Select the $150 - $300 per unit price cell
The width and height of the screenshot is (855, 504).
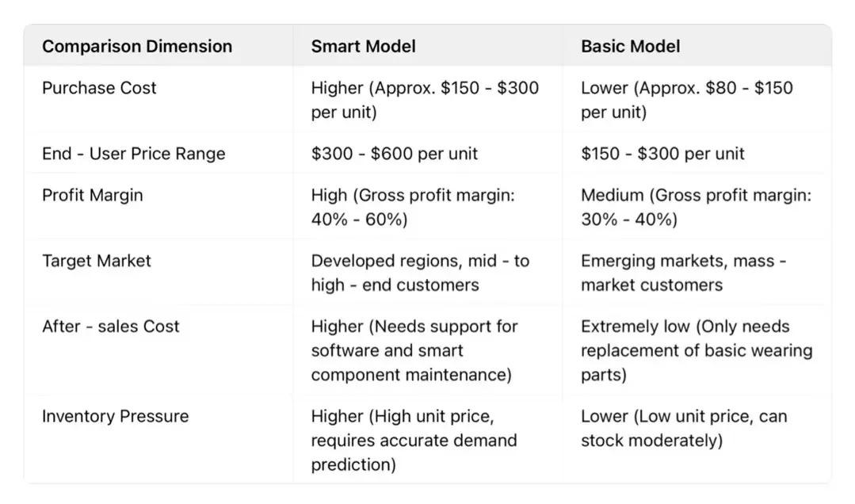(x=662, y=154)
